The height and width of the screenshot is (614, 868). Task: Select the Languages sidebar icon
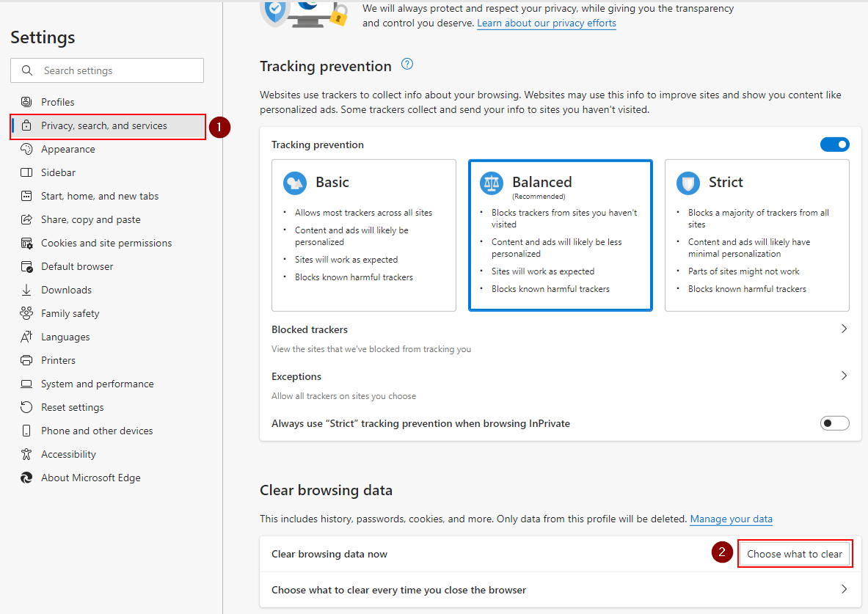coord(26,336)
